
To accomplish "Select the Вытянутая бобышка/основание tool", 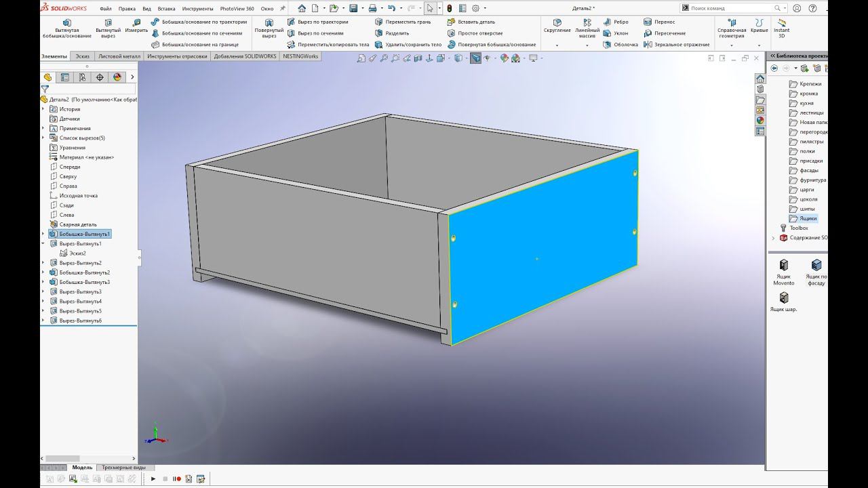I will 66,28.
